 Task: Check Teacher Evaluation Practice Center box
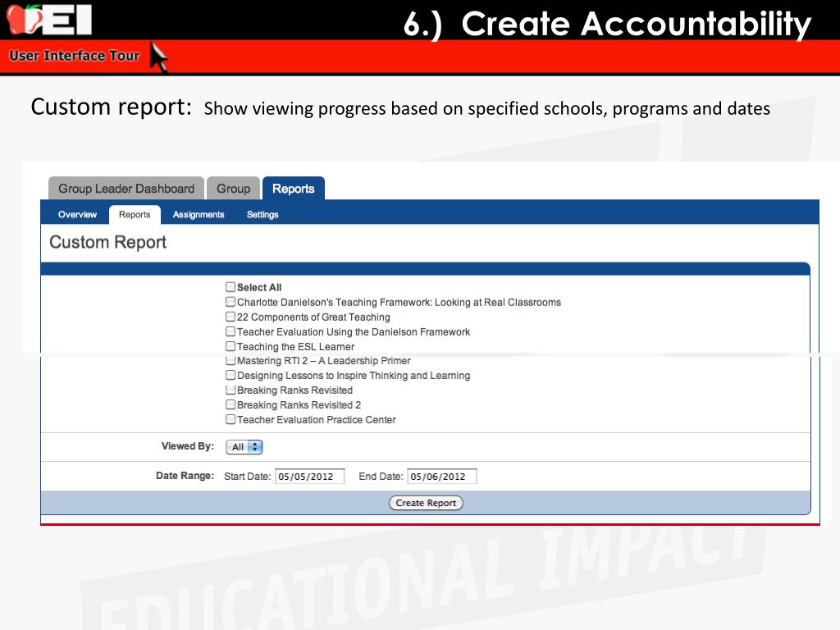[231, 419]
